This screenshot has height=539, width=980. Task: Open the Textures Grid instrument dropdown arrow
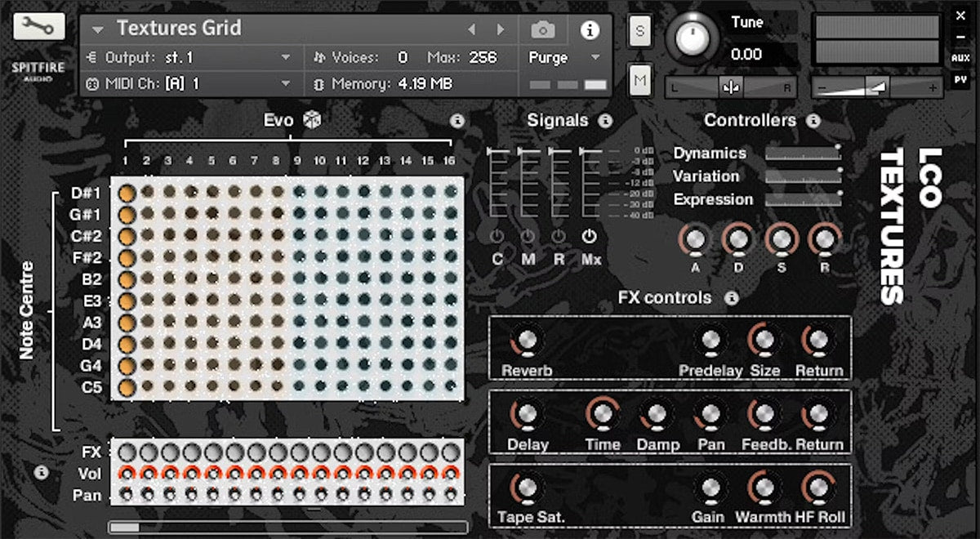tap(98, 30)
